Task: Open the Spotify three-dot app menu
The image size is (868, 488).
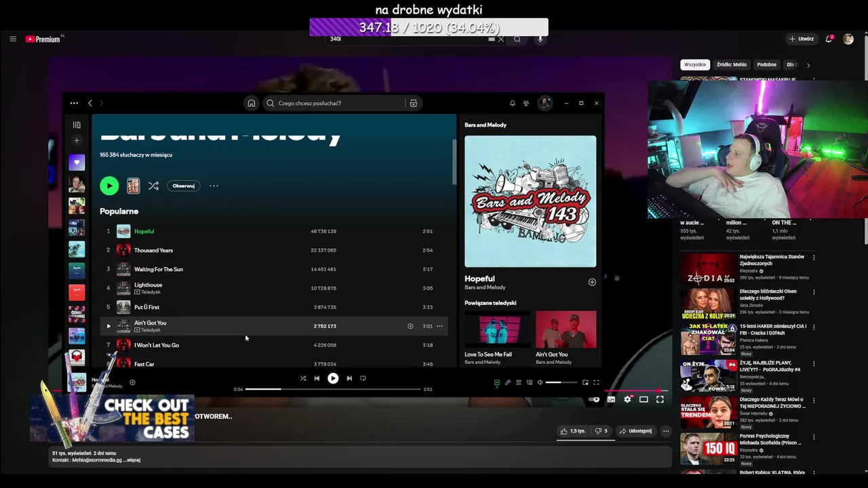Action: click(74, 103)
